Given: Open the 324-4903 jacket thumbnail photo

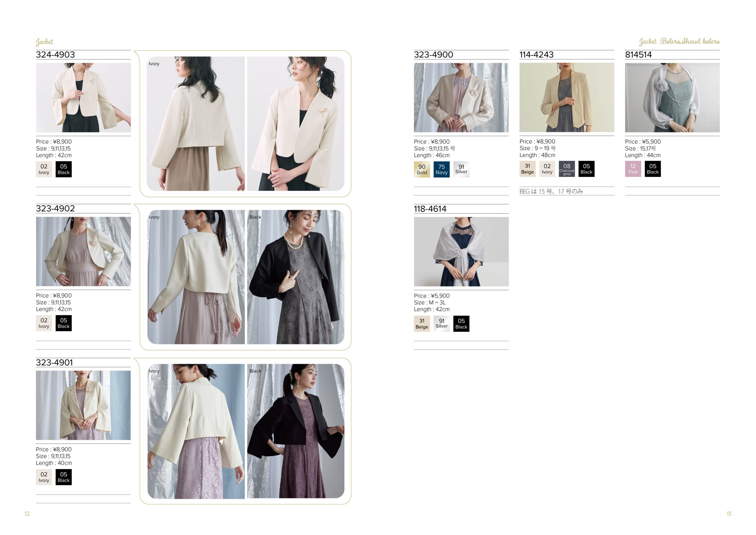Looking at the screenshot, I should tap(83, 98).
